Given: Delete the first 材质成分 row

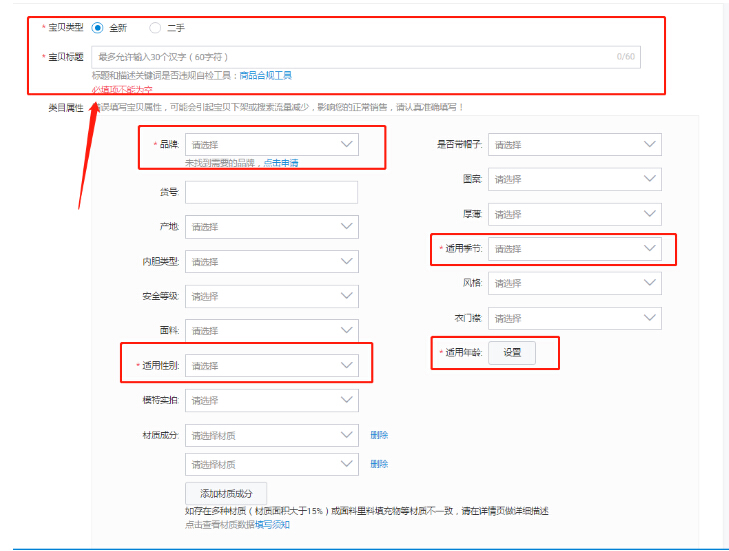Looking at the screenshot, I should pyautogui.click(x=379, y=435).
